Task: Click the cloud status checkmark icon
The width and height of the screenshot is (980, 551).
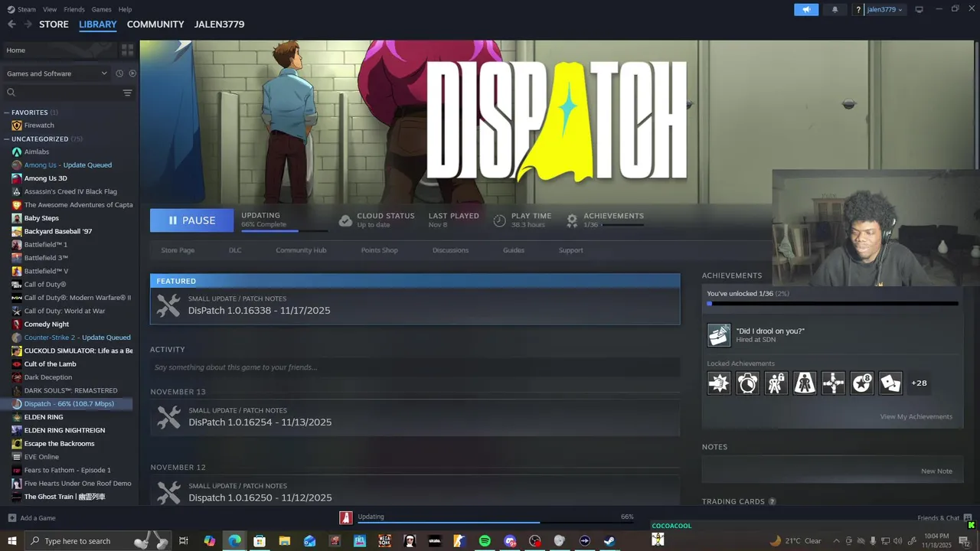Action: pos(345,220)
